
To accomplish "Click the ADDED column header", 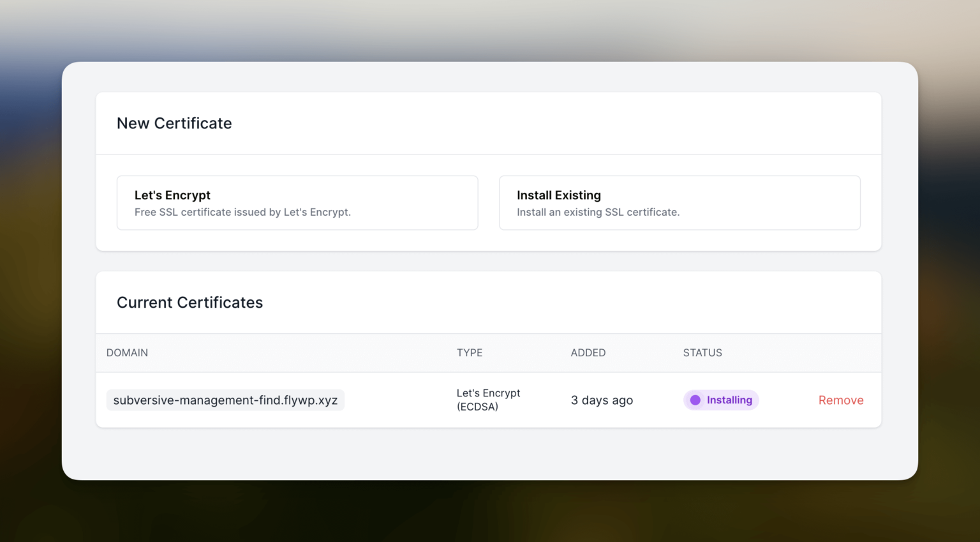I will pos(588,352).
